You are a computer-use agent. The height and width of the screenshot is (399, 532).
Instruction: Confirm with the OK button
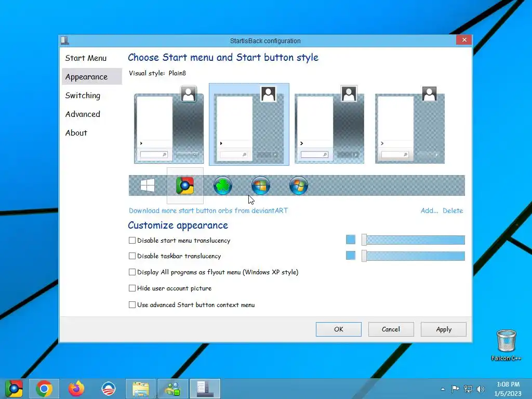(339, 329)
